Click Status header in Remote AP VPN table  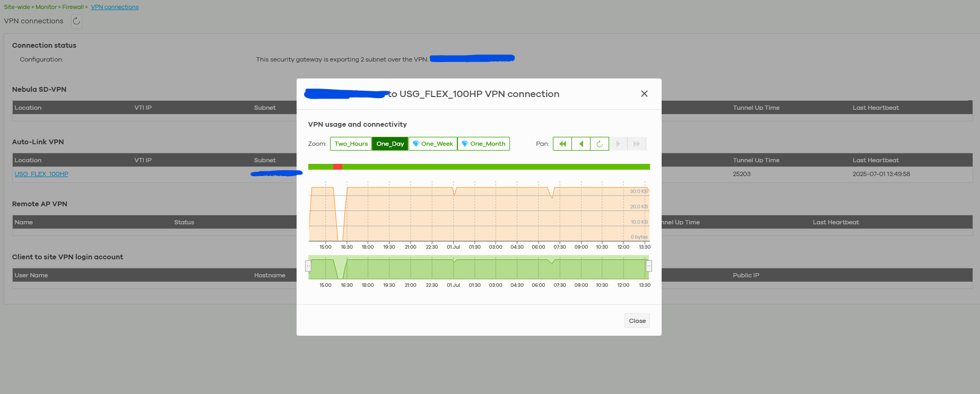pyautogui.click(x=184, y=222)
